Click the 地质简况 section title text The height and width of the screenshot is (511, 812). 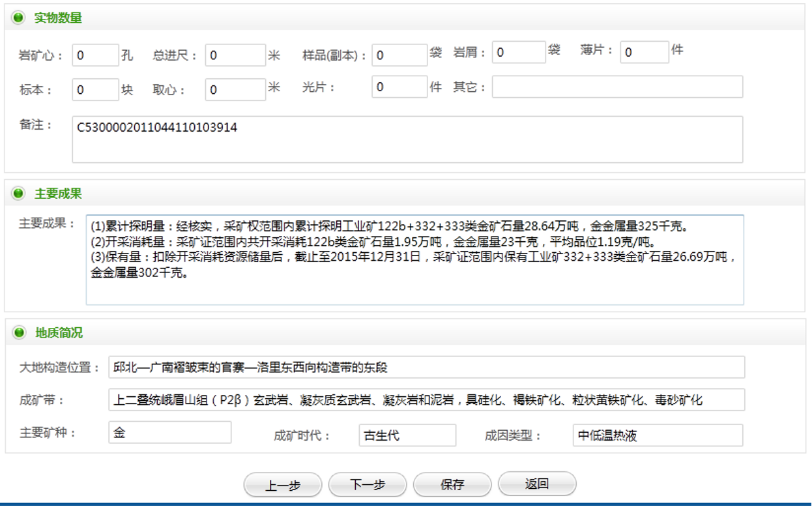point(59,333)
